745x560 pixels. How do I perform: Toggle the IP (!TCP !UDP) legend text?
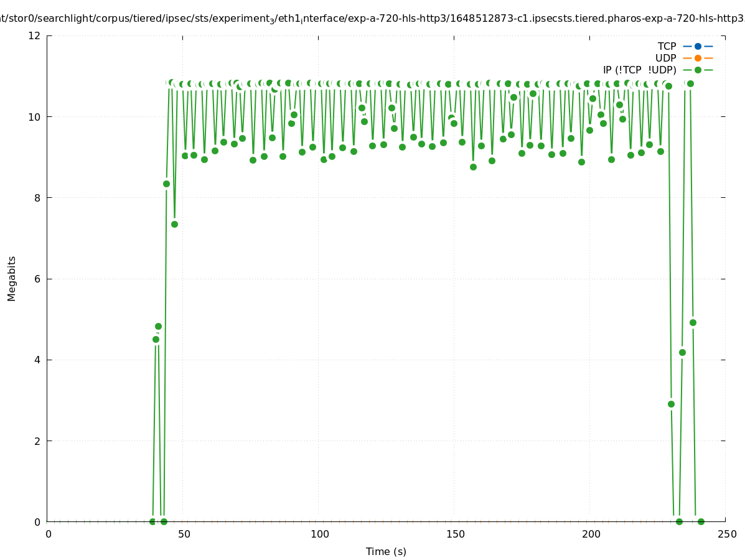[639, 70]
